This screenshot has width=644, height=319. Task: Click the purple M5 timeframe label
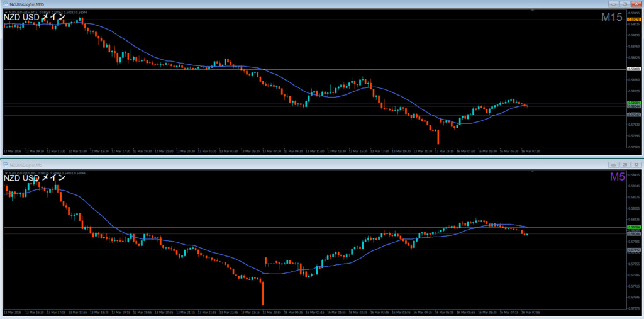(616, 177)
